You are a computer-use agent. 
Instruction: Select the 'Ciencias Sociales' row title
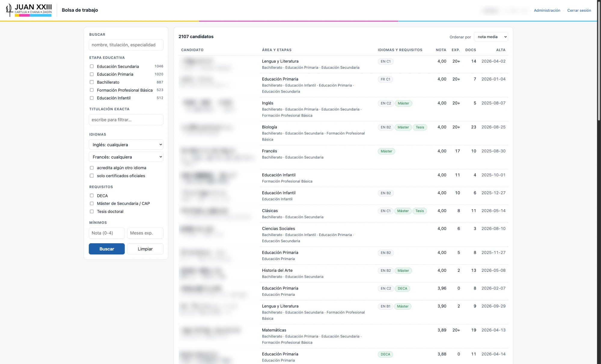[278, 229]
